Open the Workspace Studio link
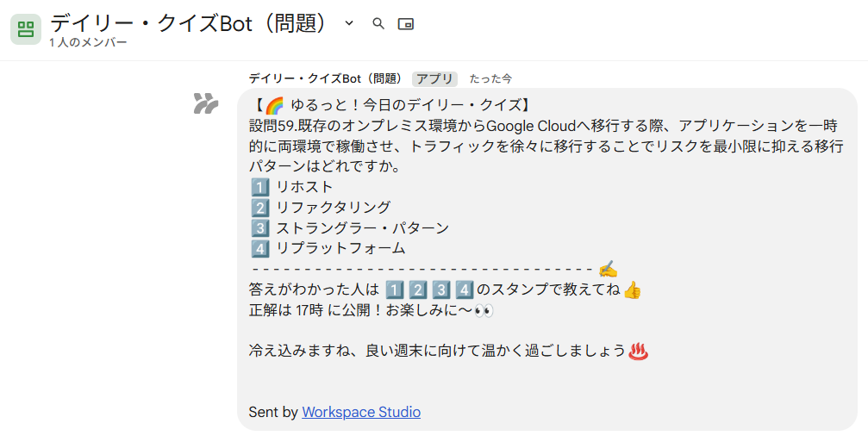The height and width of the screenshot is (442, 868). tap(361, 412)
